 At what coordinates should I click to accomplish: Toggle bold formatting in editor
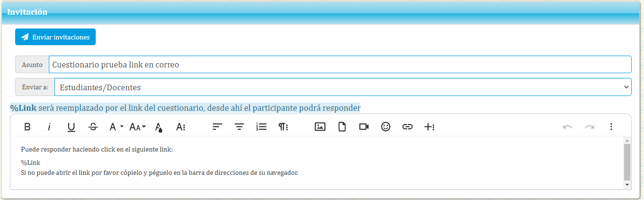click(x=27, y=127)
